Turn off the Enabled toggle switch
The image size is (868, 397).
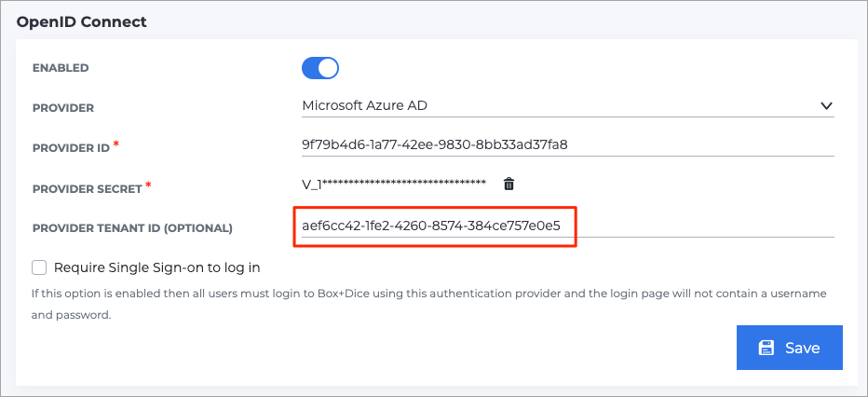320,68
